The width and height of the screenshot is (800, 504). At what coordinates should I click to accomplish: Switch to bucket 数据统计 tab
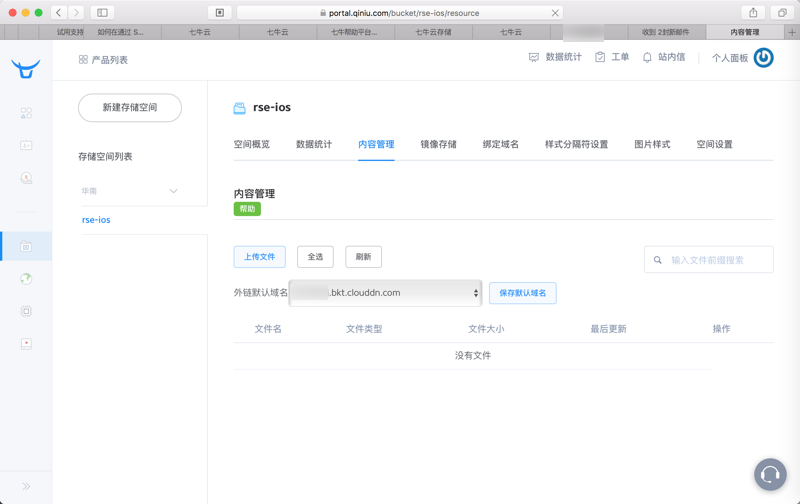tap(314, 144)
